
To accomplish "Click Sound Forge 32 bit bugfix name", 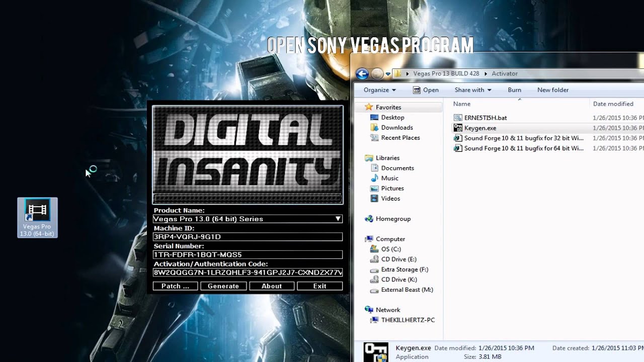I will [524, 138].
